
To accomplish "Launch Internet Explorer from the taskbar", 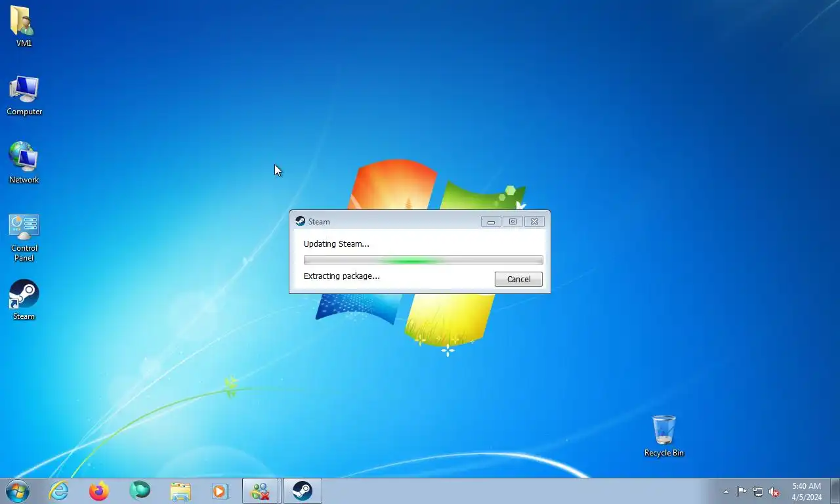I will 59,491.
